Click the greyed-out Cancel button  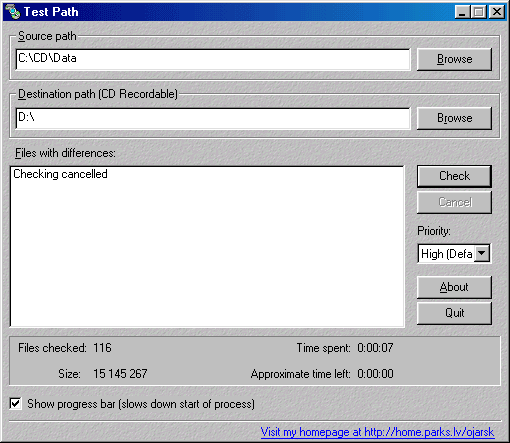[x=454, y=202]
